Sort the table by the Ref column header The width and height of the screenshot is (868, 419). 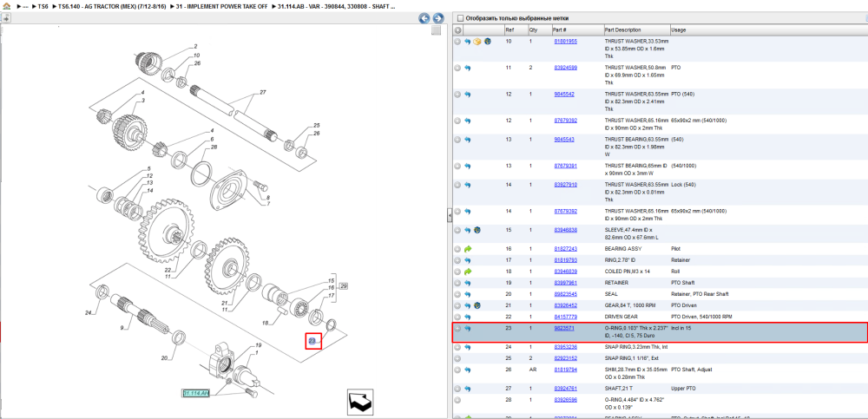(x=509, y=29)
